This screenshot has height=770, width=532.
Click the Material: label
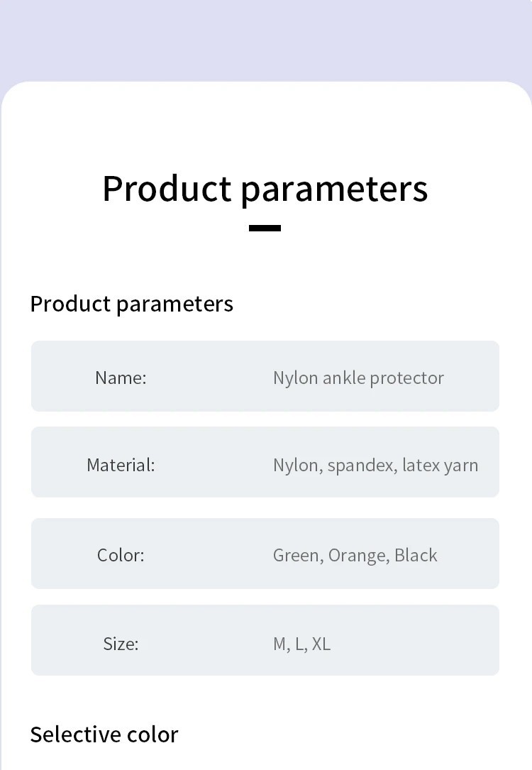point(121,465)
